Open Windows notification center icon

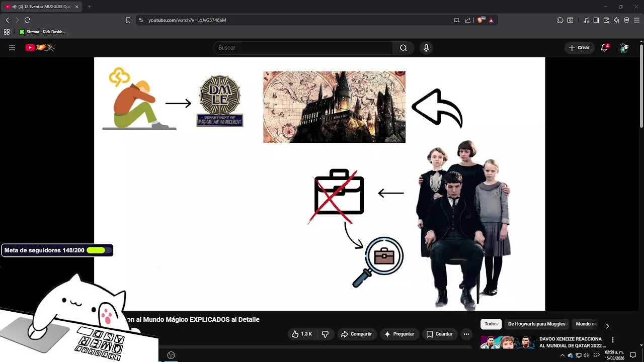[633, 355]
